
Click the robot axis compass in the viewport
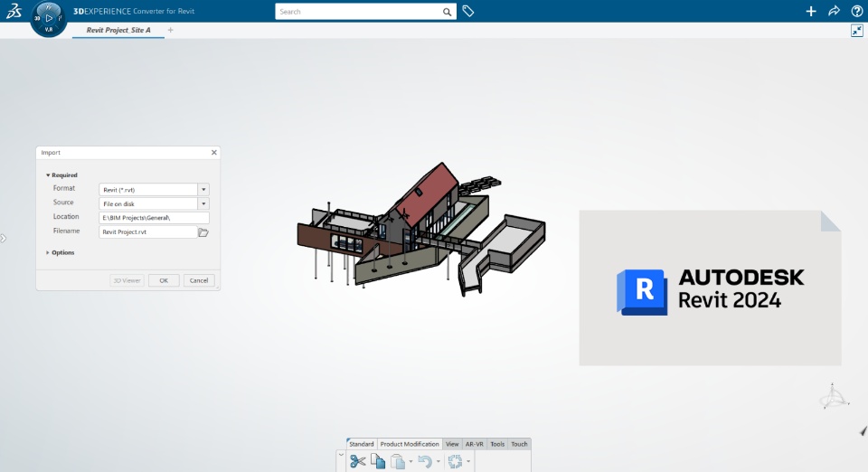[x=834, y=396]
